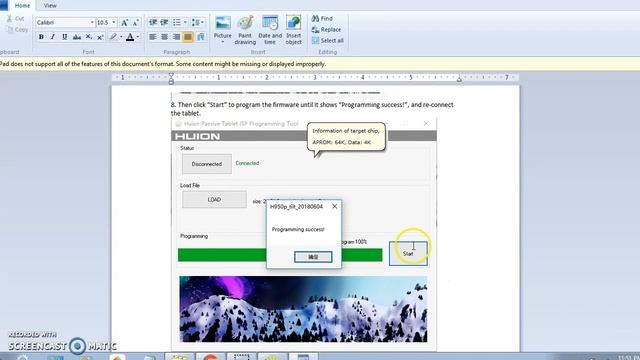The height and width of the screenshot is (360, 640).
Task: Grow the font size
Action: click(x=124, y=22)
